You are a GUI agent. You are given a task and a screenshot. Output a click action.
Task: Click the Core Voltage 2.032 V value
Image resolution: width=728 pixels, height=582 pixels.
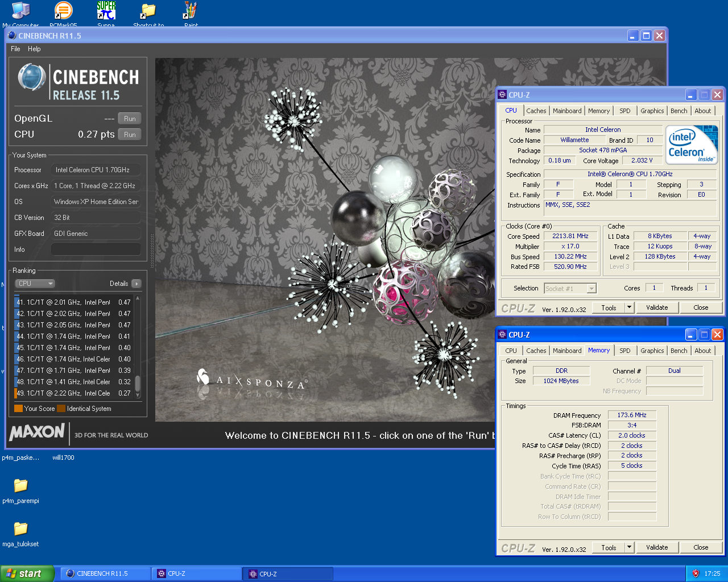[x=642, y=160]
